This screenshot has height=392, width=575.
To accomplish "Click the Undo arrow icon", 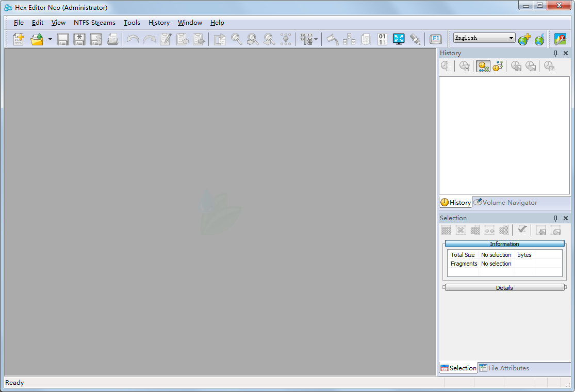I will tap(133, 39).
